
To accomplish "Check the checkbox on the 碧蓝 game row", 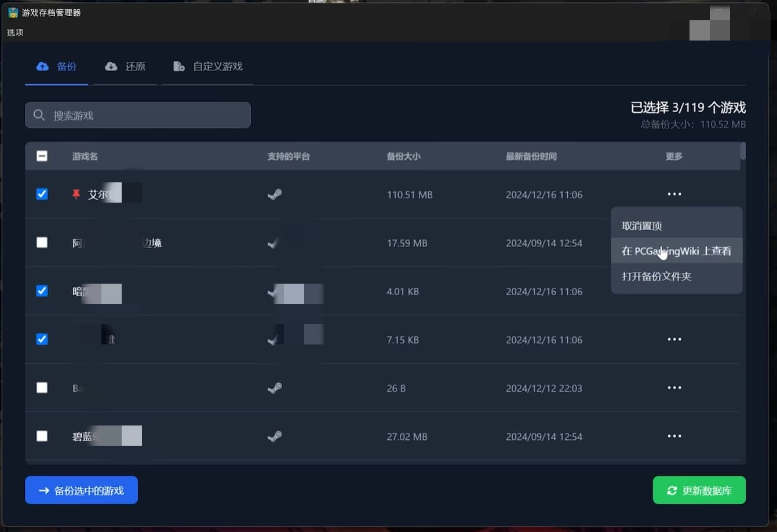I will click(42, 436).
